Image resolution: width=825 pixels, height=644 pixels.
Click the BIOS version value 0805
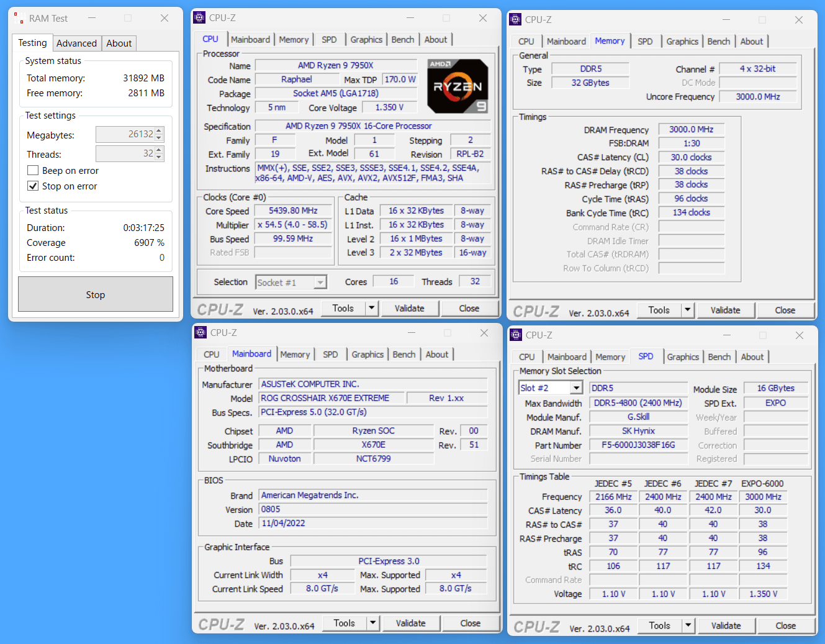tap(373, 509)
